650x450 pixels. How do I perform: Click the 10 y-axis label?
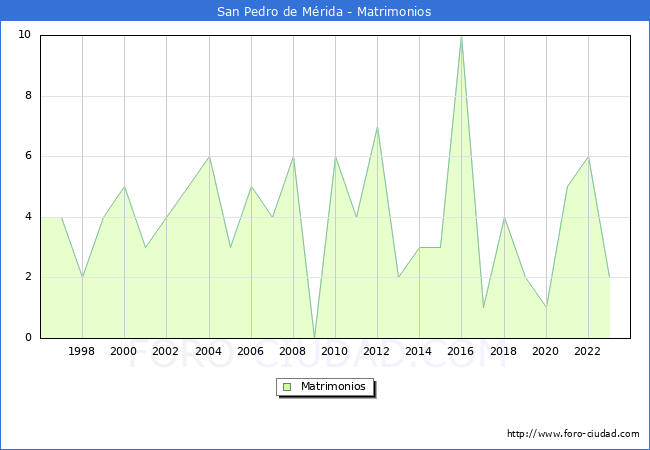point(24,35)
